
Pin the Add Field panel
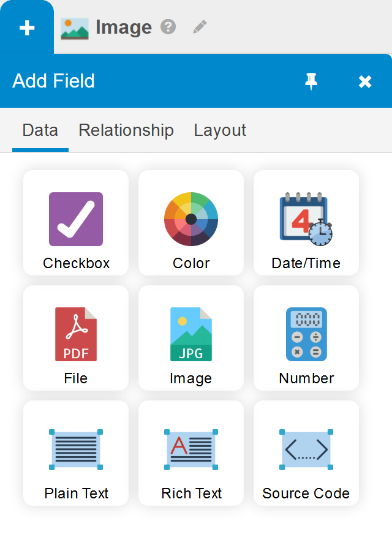tap(311, 81)
